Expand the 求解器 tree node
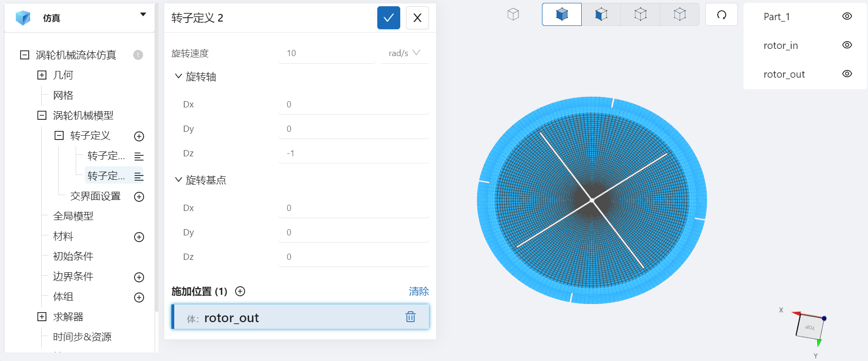 point(42,316)
